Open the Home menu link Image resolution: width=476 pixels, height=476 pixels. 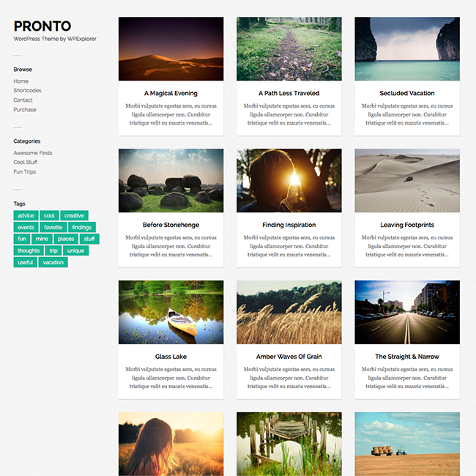(21, 81)
